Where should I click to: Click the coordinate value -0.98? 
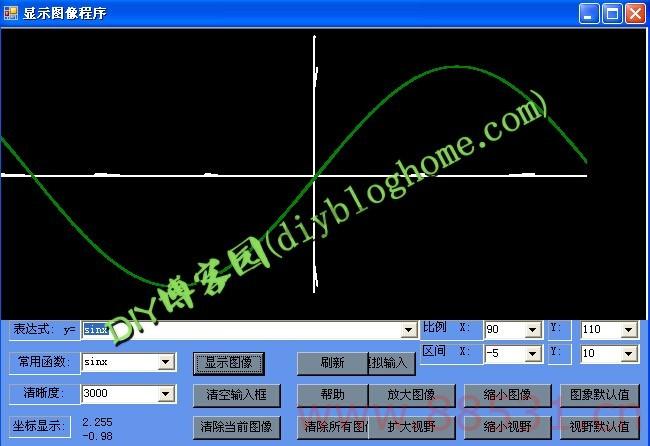(97, 436)
